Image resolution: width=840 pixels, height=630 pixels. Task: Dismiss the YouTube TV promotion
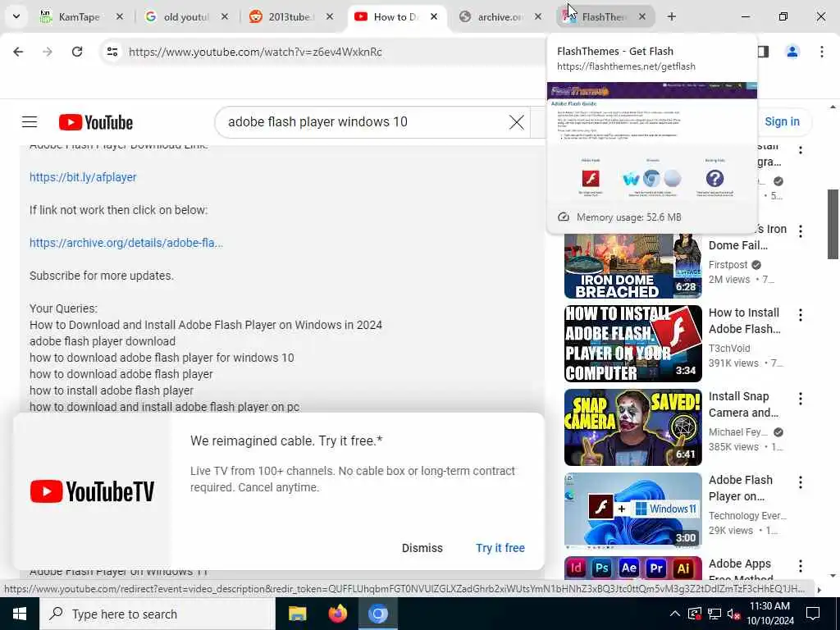point(422,548)
